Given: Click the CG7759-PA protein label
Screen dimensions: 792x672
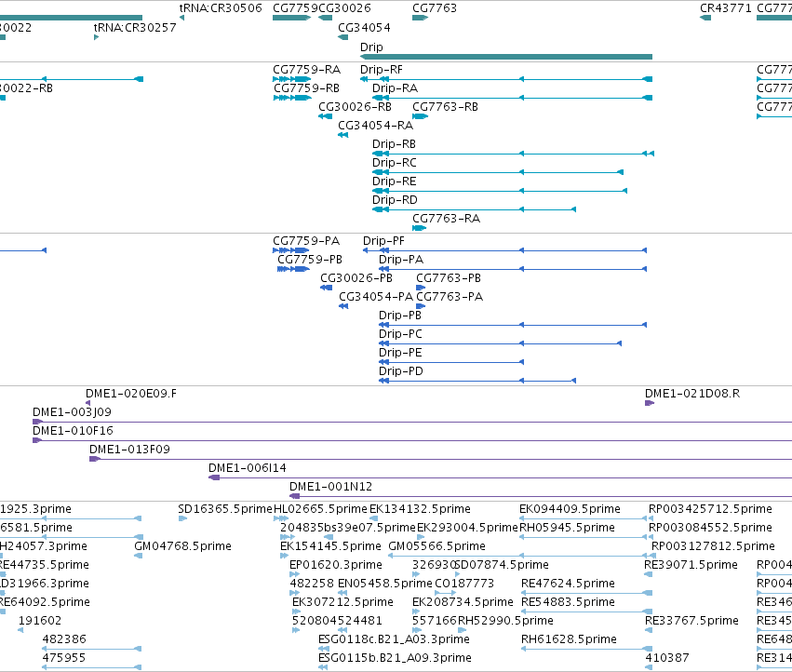Looking at the screenshot, I should point(306,241).
